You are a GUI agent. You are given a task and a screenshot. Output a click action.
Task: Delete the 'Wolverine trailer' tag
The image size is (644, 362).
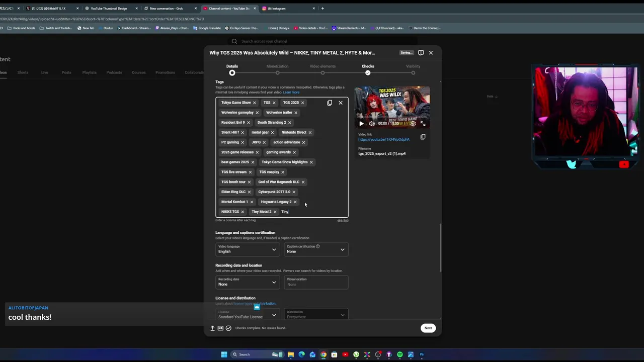pos(296,113)
